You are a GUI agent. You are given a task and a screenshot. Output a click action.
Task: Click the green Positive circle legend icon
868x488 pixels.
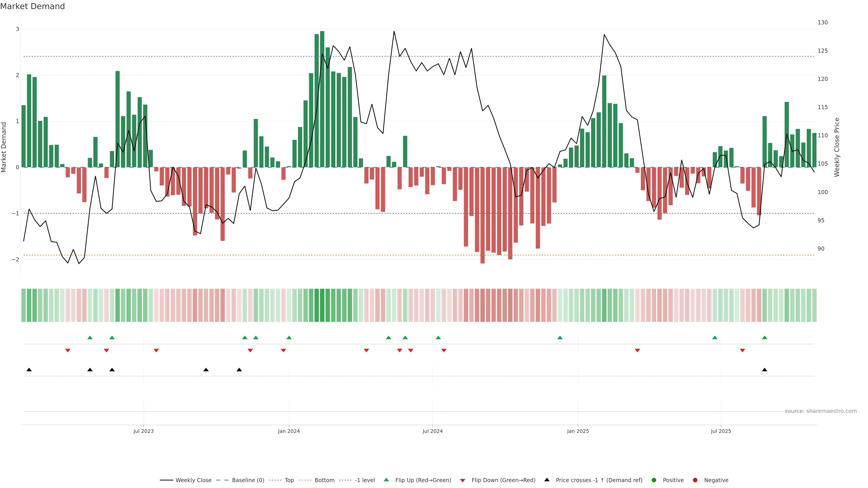[x=654, y=480]
